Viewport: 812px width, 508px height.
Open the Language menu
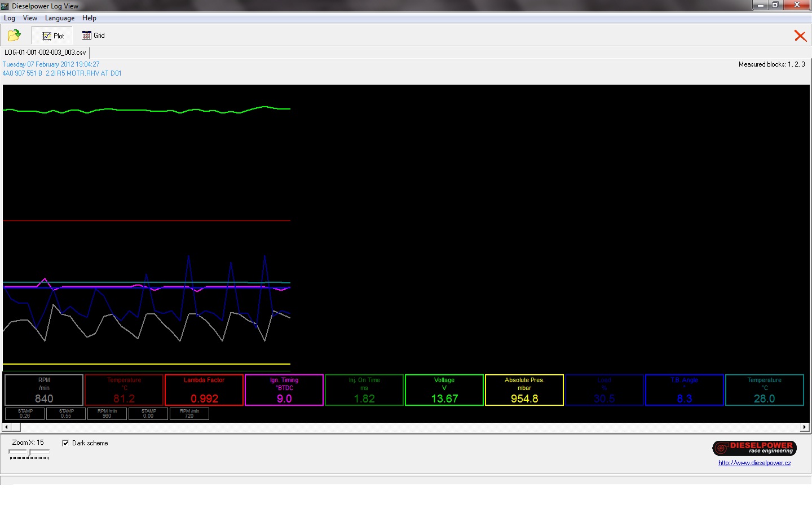[60, 18]
